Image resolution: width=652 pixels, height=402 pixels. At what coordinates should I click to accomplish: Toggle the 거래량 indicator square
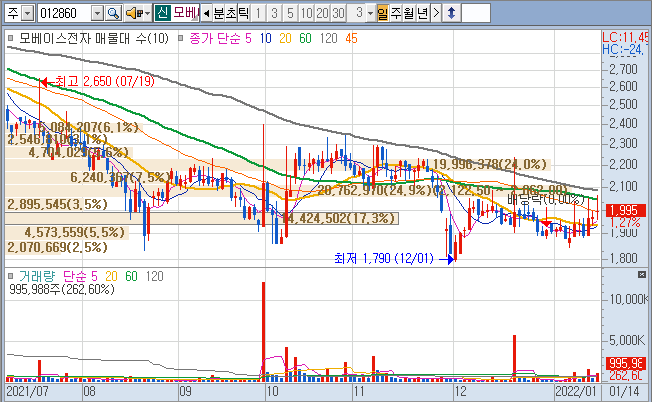[10, 276]
